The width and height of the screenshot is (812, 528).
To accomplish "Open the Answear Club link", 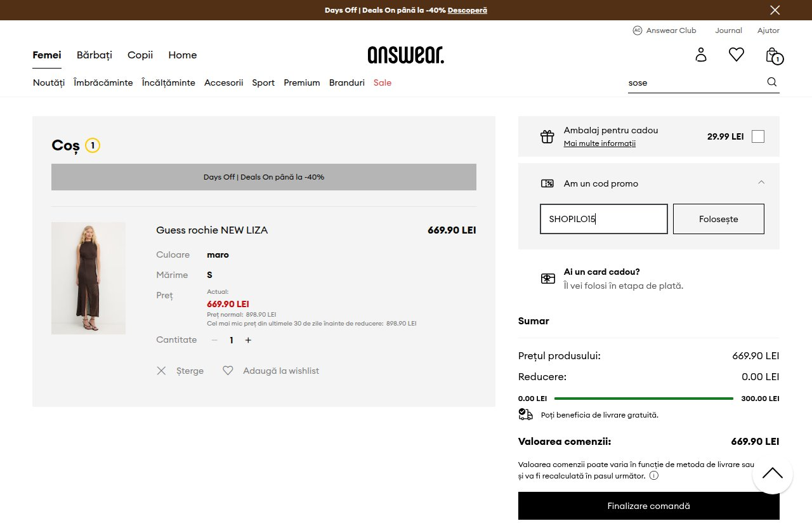I will coord(671,30).
